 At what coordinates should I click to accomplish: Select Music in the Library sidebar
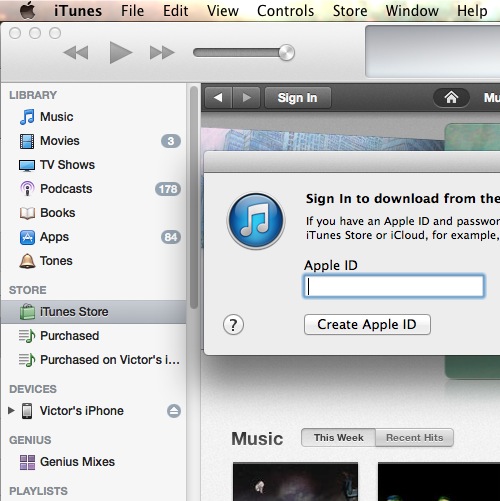pos(93,117)
